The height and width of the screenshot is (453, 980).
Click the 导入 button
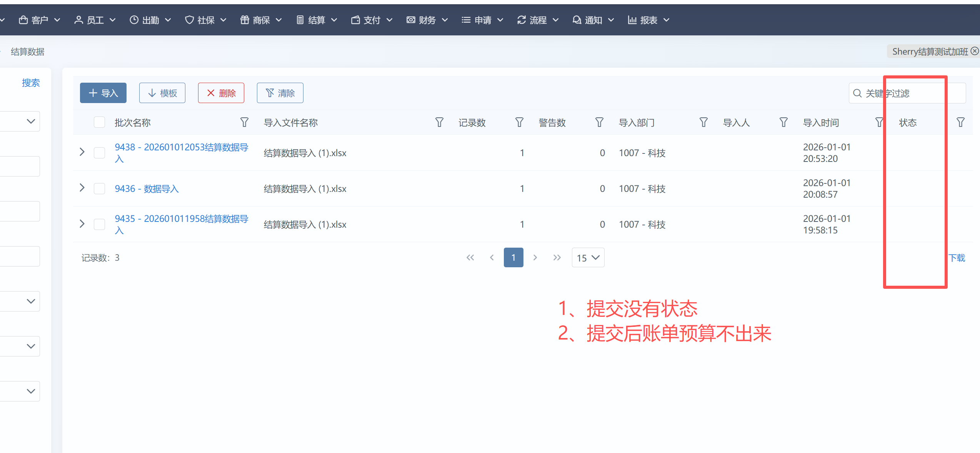pyautogui.click(x=103, y=93)
